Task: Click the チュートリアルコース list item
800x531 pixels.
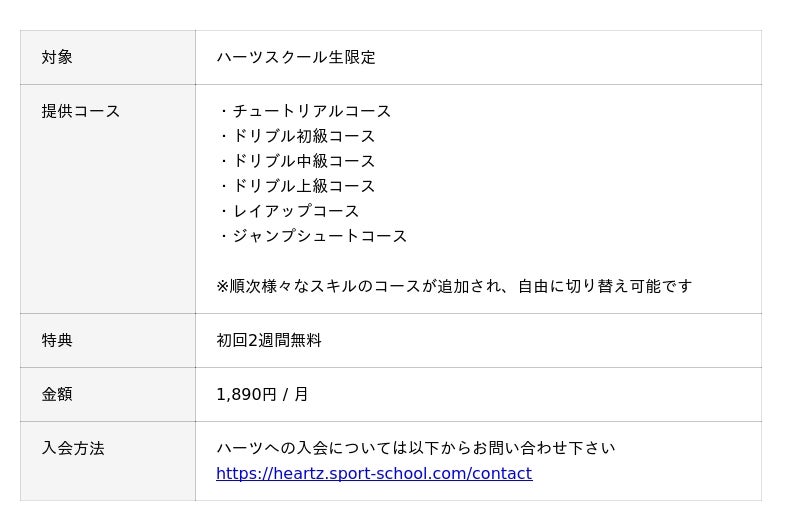Action: (x=304, y=111)
